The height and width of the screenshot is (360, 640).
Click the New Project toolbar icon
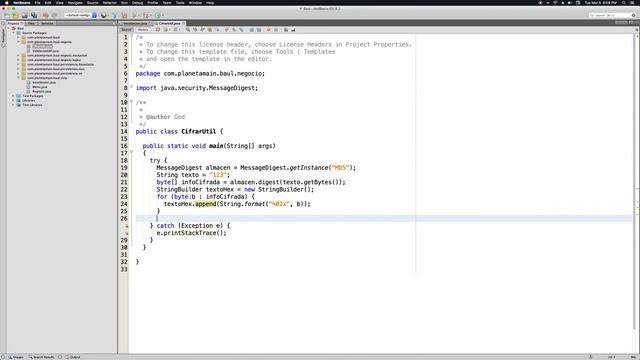[16, 16]
